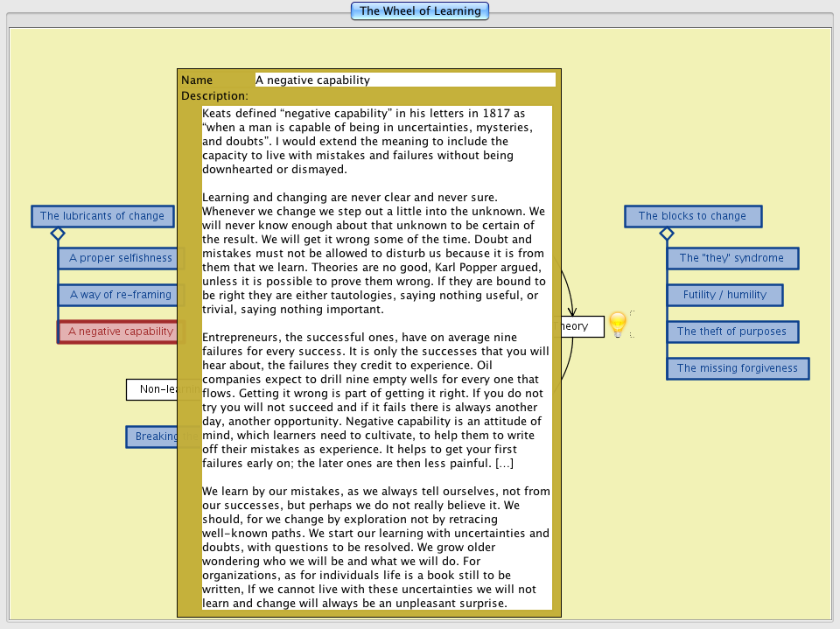Choose the A way of re-framing node

(118, 295)
